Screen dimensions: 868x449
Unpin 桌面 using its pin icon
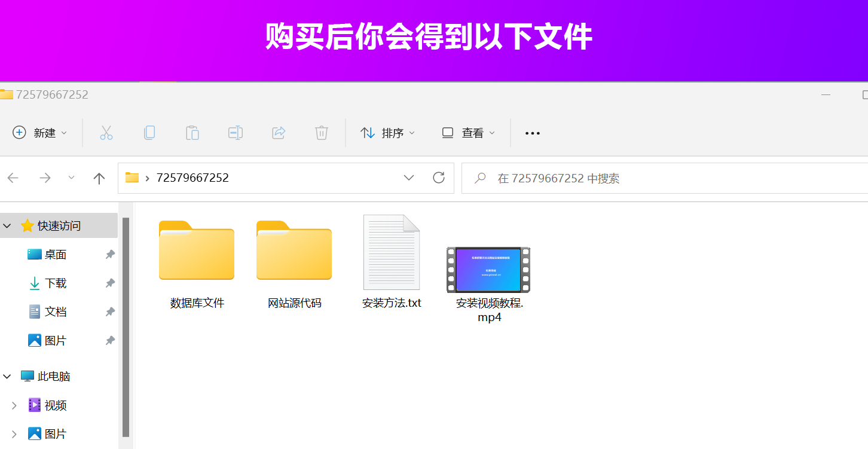click(x=110, y=255)
